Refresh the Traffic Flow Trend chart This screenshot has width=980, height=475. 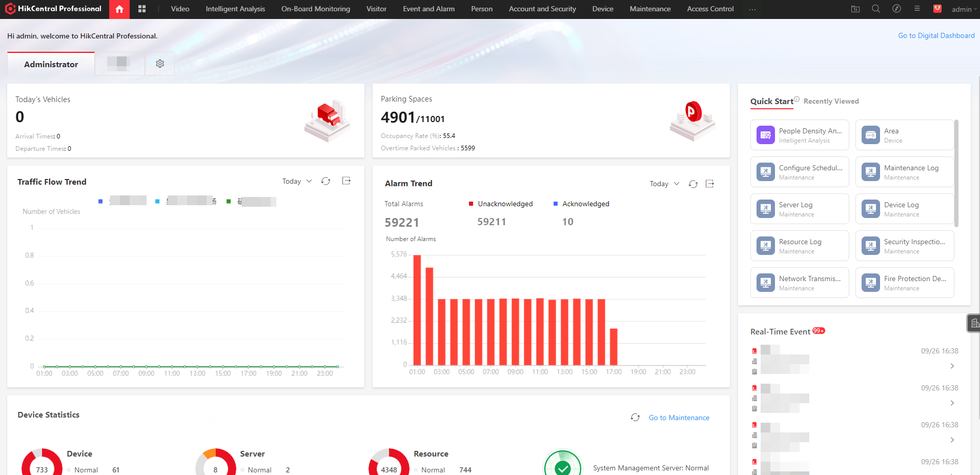325,181
